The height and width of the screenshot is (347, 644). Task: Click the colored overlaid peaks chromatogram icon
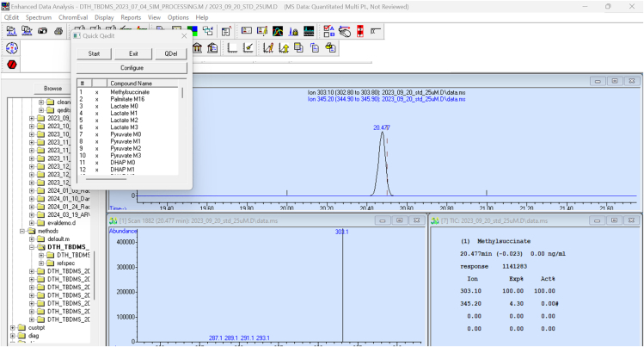click(278, 31)
